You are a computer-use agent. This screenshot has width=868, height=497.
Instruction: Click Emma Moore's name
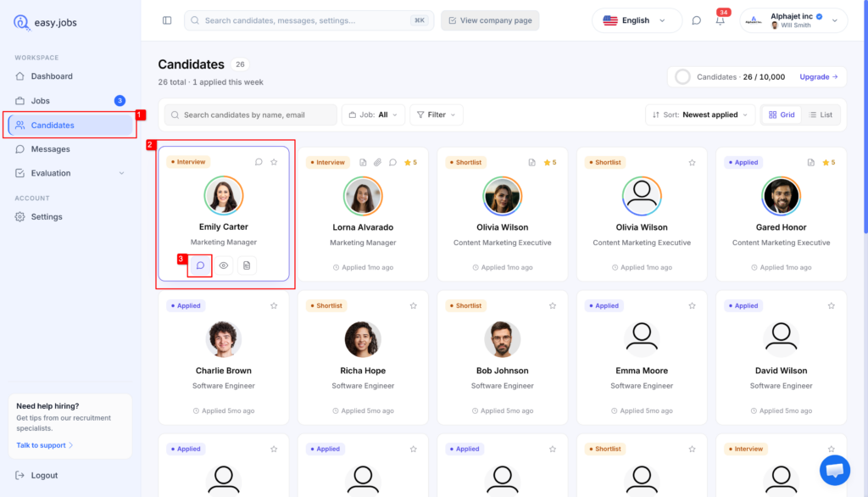[x=642, y=371]
